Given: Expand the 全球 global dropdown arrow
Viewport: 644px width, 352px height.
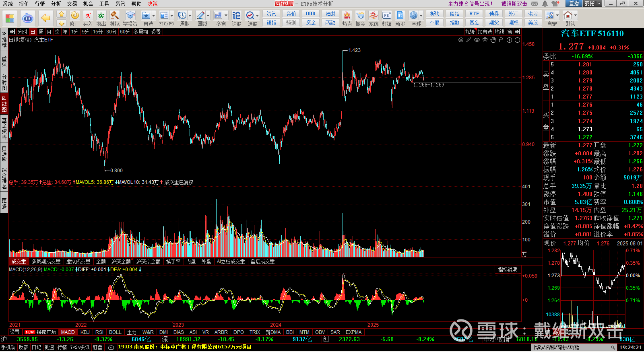Looking at the screenshot, I should click(x=421, y=16).
